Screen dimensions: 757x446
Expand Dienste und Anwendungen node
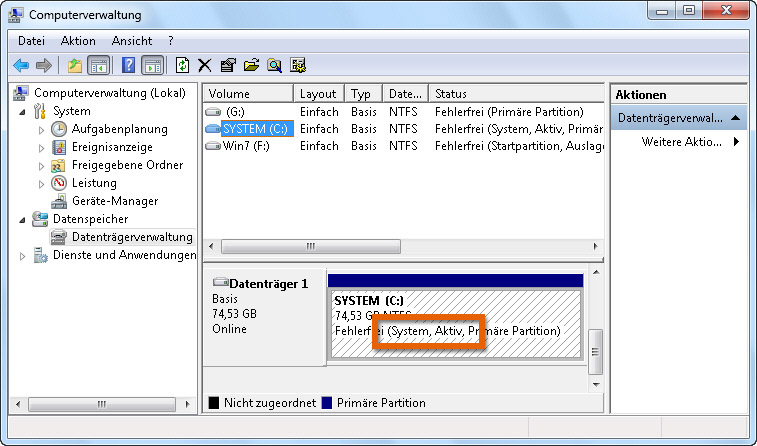(x=24, y=256)
